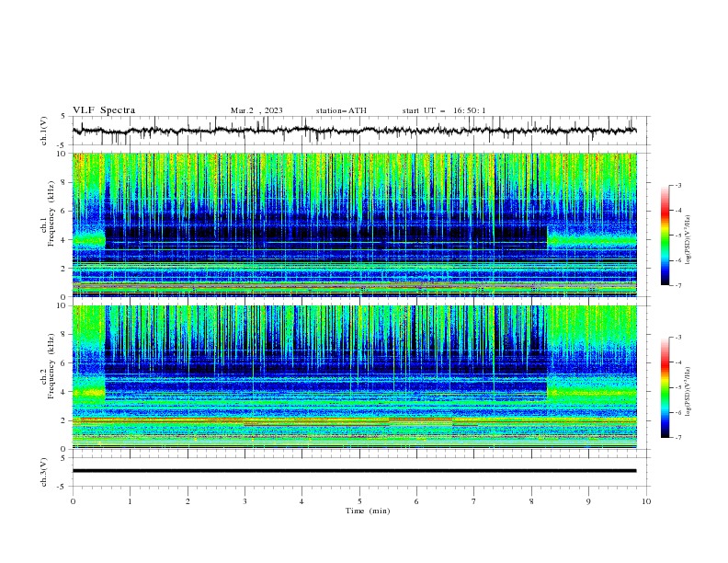Click the 'ch.1(V)' waveform axis label
The image size is (728, 563).
[x=44, y=131]
